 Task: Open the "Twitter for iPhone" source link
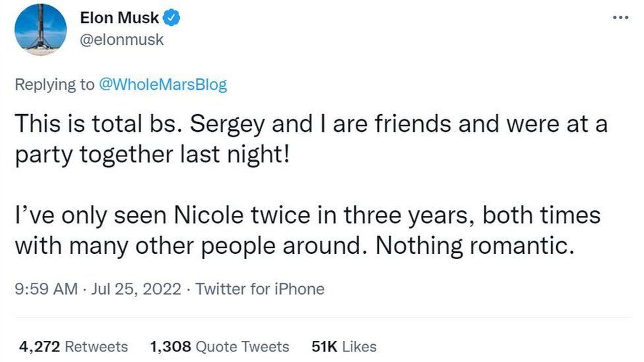pyautogui.click(x=260, y=289)
